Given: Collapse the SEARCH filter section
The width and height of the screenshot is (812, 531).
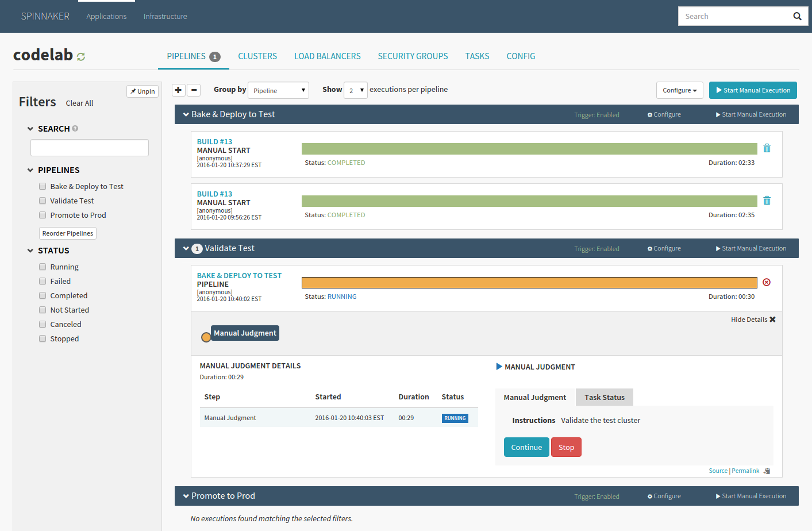Looking at the screenshot, I should 30,129.
